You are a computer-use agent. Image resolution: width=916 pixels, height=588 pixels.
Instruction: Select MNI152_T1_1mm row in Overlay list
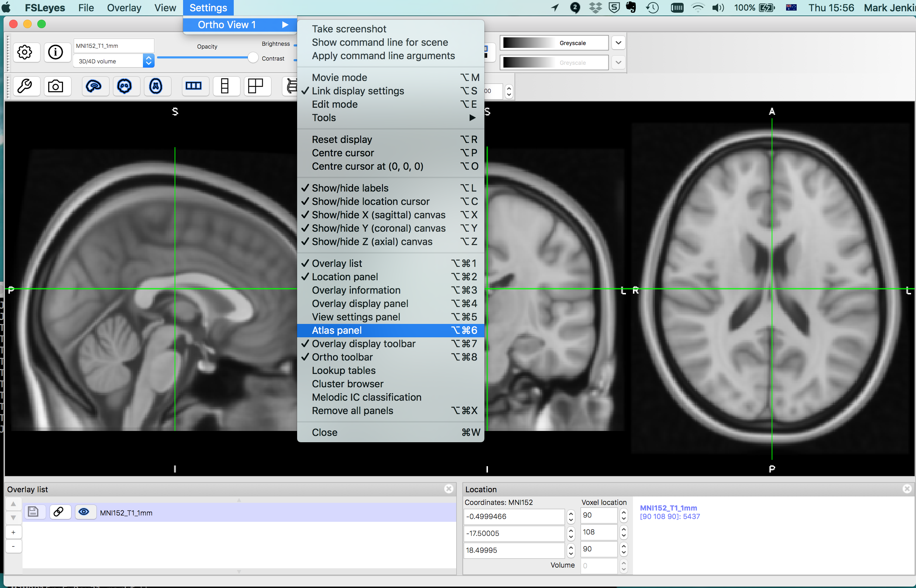pos(239,512)
